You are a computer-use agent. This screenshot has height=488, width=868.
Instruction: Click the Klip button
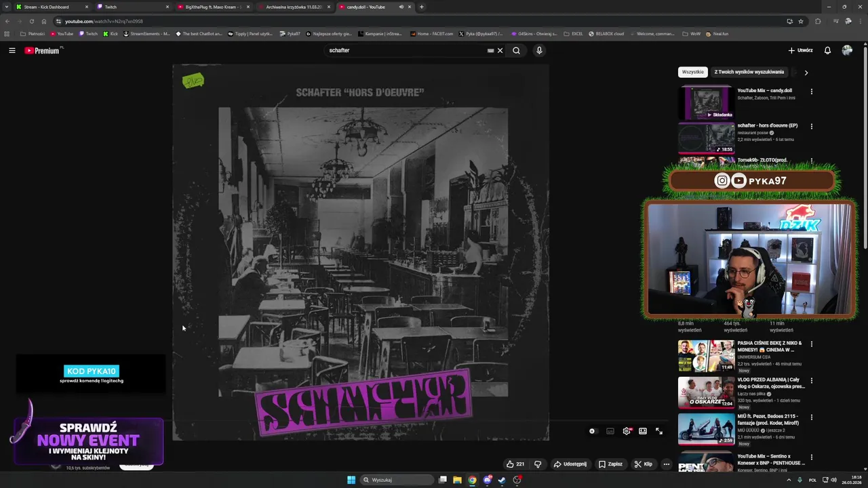point(643,464)
